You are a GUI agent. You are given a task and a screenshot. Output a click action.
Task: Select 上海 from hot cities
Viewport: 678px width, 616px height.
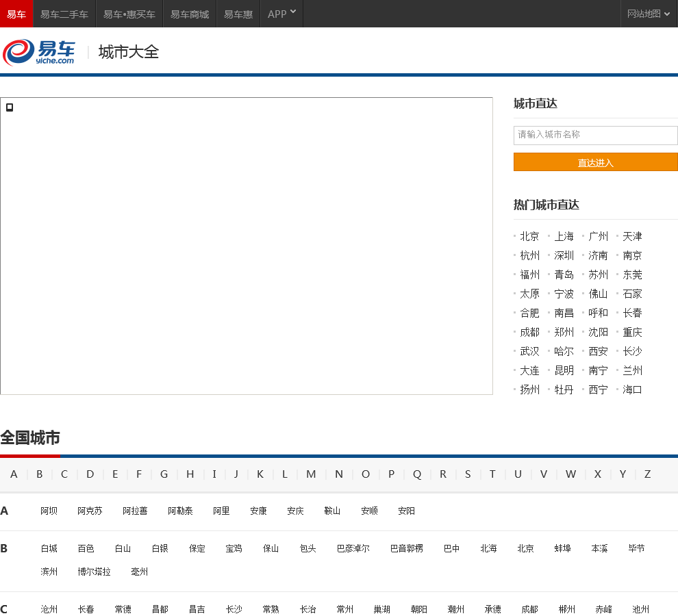[564, 236]
